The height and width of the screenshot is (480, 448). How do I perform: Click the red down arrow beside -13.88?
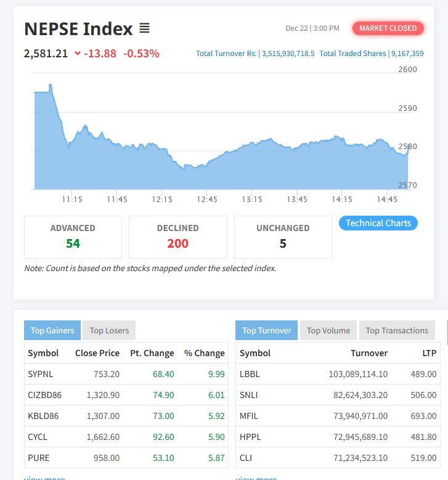click(x=78, y=54)
